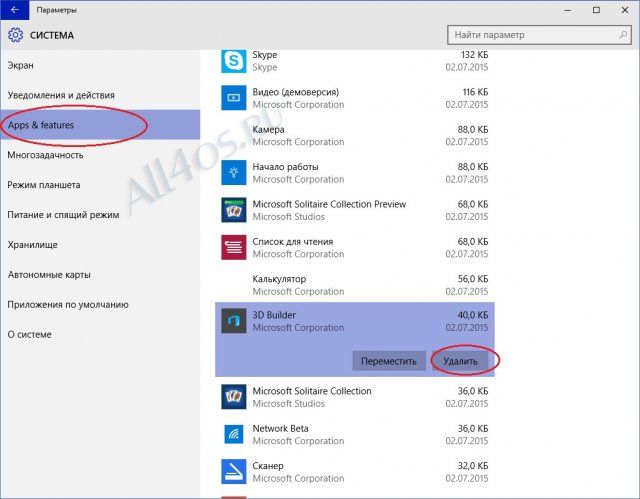
Task: Click the Skype app name text
Action: tap(264, 55)
